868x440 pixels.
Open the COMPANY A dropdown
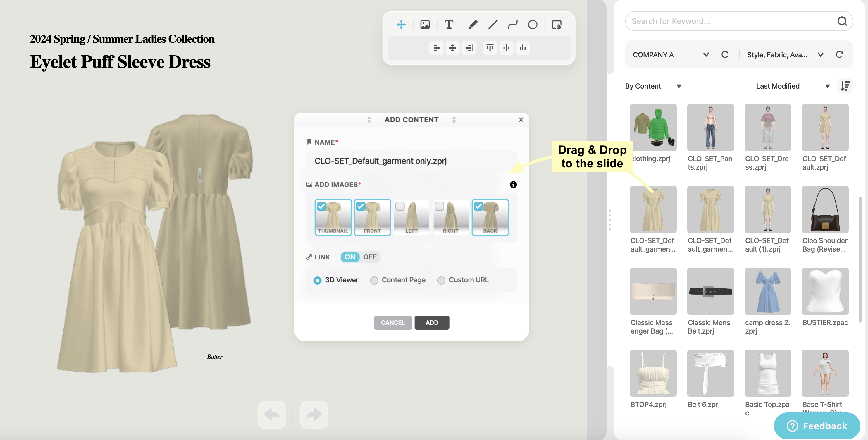706,54
